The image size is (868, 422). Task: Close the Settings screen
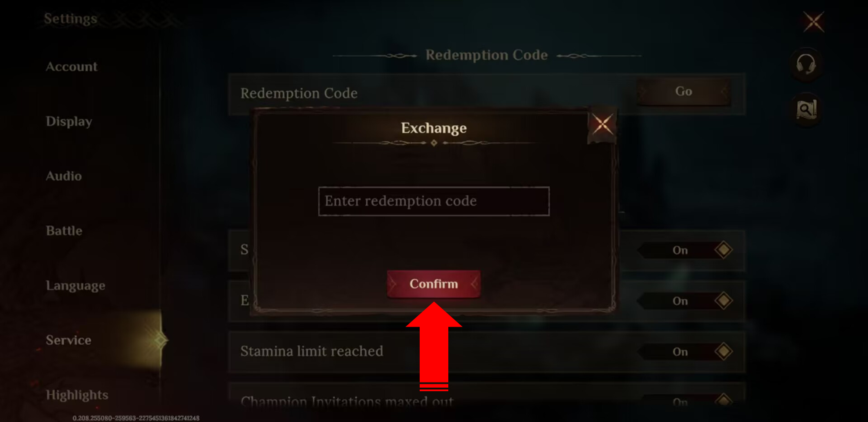point(813,22)
